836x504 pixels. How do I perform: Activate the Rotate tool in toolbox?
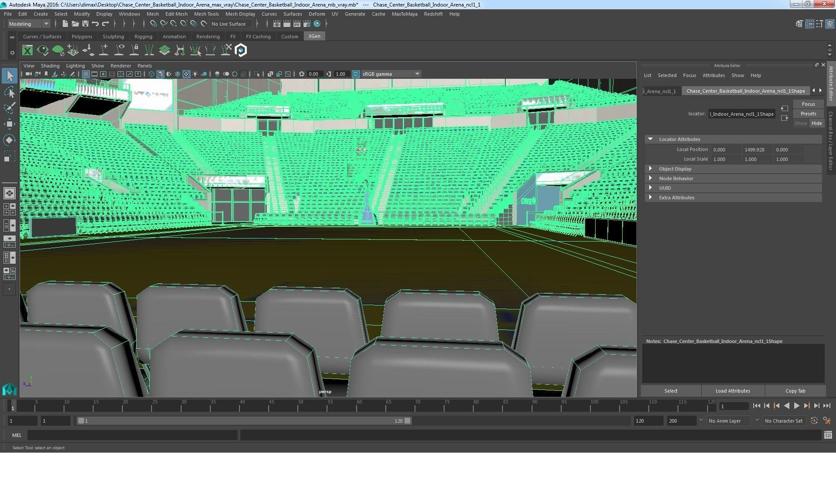pyautogui.click(x=10, y=140)
